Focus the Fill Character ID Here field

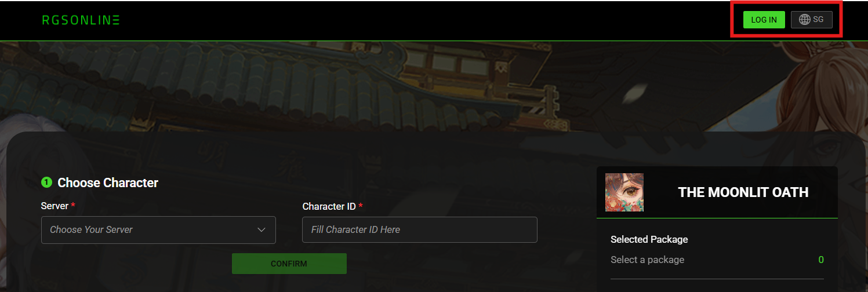pos(420,230)
